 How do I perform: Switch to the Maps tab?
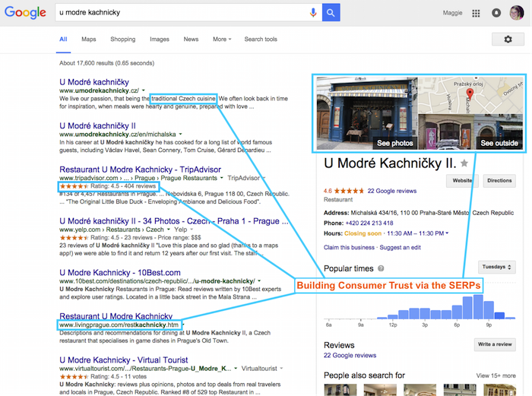click(x=89, y=40)
